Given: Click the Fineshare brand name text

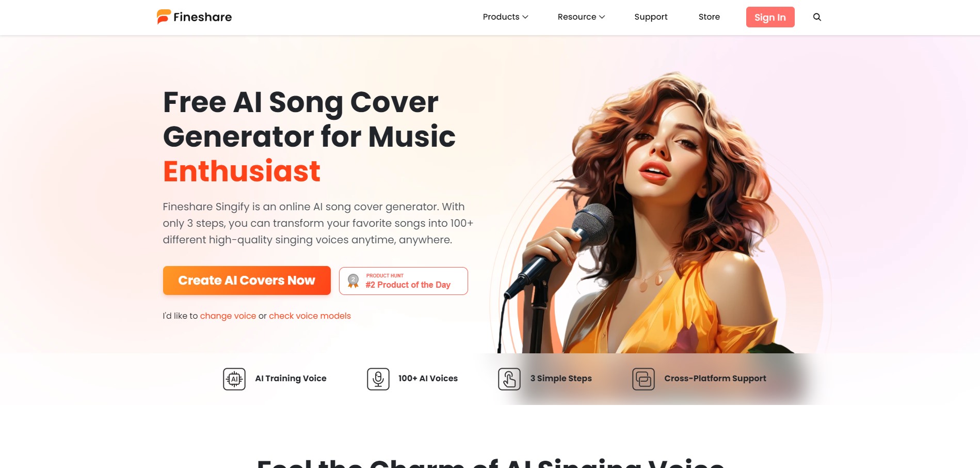Looking at the screenshot, I should (202, 17).
